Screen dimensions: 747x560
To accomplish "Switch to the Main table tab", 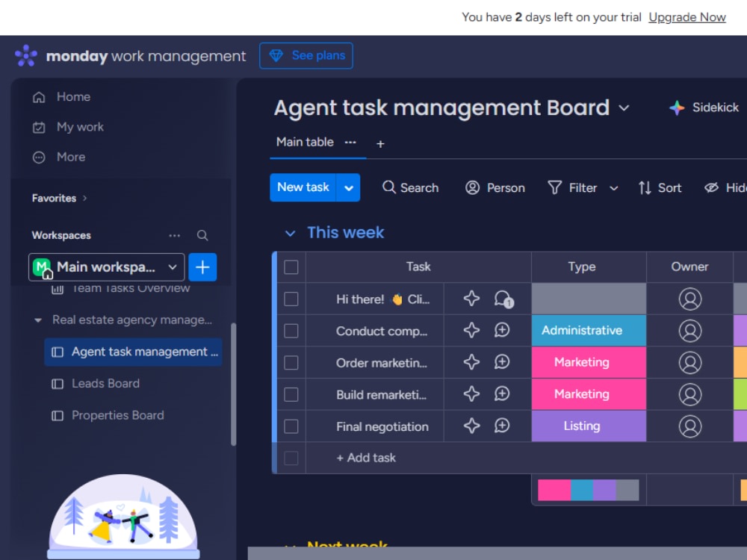I will 305,142.
